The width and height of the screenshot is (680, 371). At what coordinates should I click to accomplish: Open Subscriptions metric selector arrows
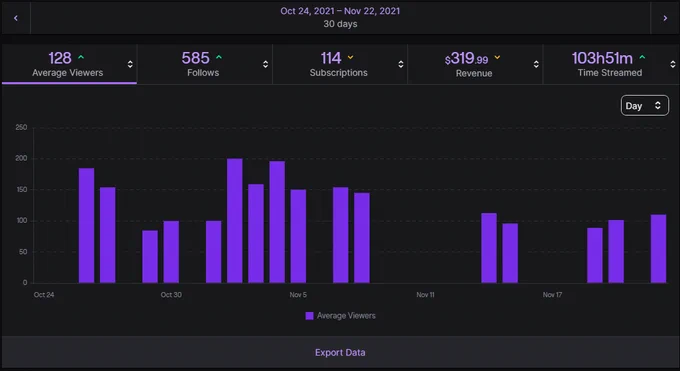click(401, 64)
